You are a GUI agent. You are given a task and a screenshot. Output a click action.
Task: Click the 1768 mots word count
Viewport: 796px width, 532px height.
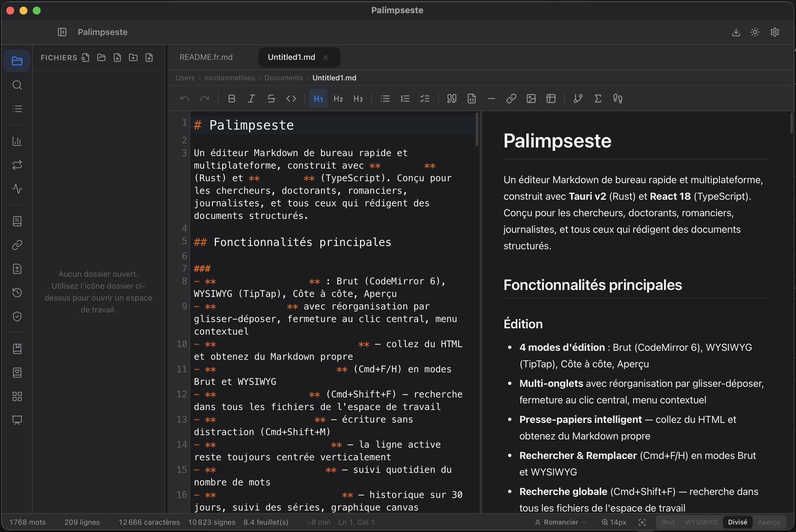(27, 522)
